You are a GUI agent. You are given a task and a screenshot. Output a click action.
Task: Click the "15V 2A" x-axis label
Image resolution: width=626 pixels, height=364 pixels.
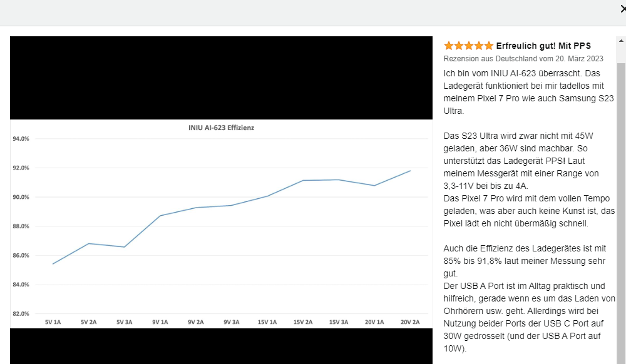[x=303, y=322]
